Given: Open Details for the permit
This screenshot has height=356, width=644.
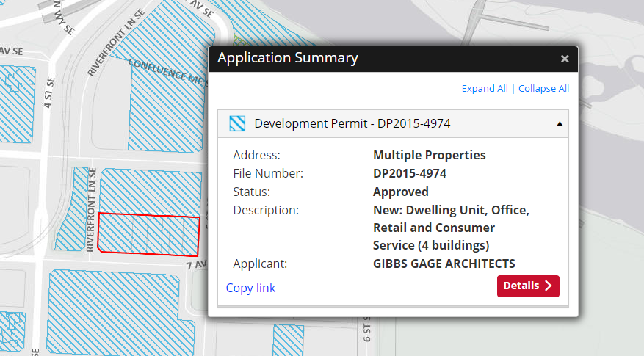Looking at the screenshot, I should [528, 286].
